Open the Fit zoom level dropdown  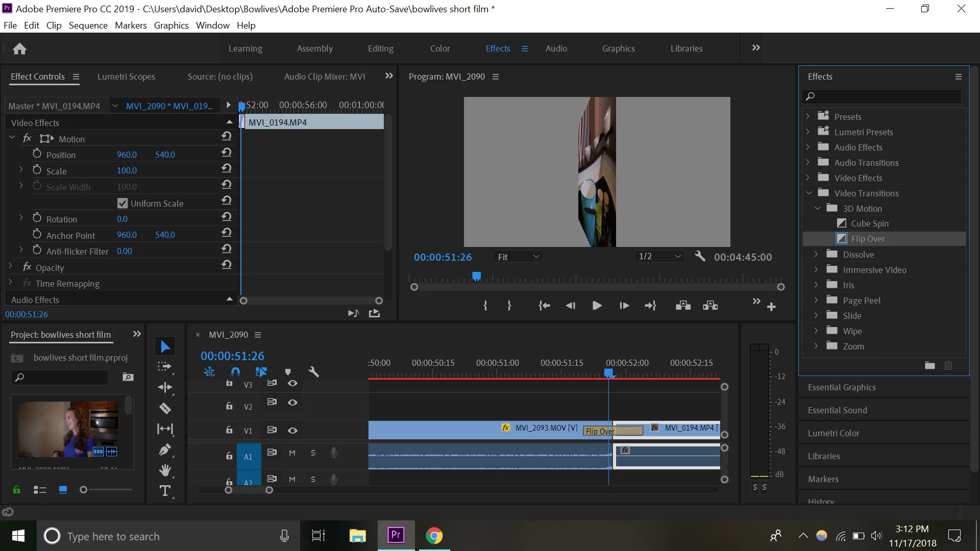pos(518,257)
